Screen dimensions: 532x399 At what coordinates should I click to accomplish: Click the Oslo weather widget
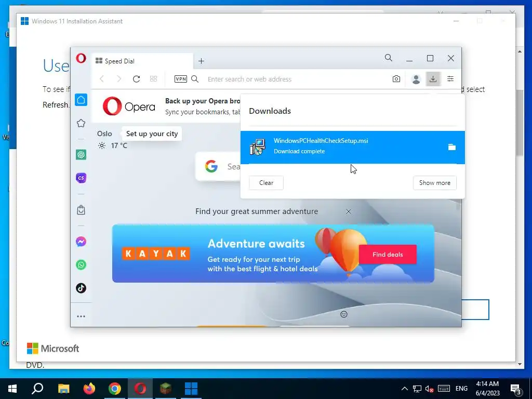112,140
